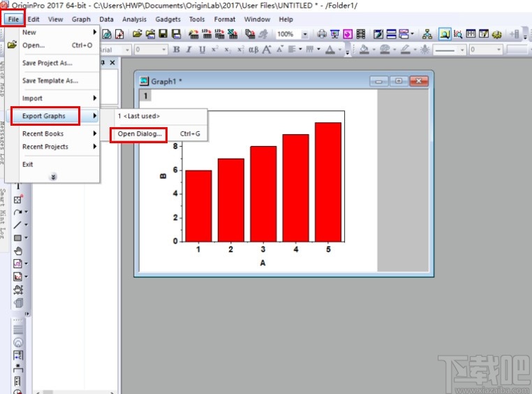This screenshot has height=394, width=532.
Task: Open the Gadgets menu
Action: (x=168, y=20)
